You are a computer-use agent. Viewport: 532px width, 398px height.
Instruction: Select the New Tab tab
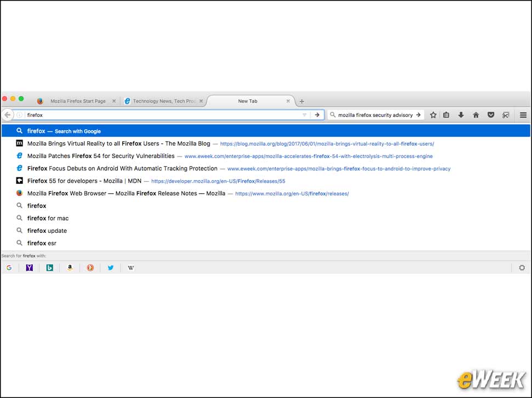pos(251,101)
